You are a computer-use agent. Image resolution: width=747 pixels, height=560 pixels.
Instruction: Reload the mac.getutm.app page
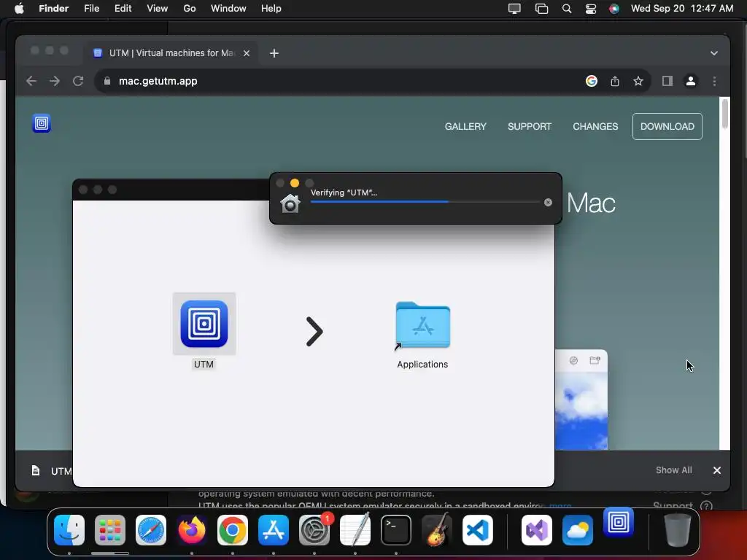click(78, 81)
